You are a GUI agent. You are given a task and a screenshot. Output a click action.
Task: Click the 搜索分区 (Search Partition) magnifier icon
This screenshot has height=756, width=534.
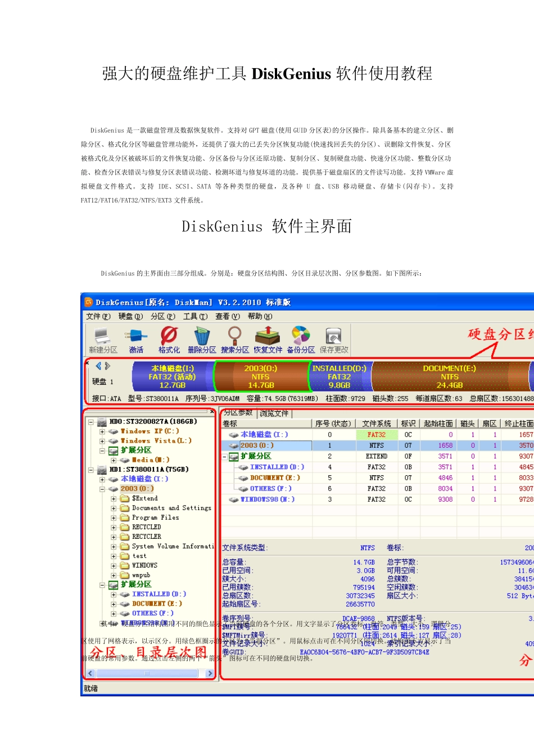(x=235, y=336)
